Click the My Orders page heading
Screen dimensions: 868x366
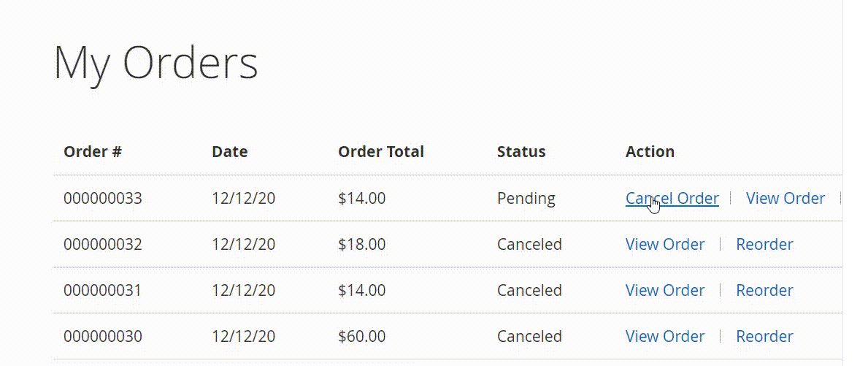pyautogui.click(x=156, y=63)
